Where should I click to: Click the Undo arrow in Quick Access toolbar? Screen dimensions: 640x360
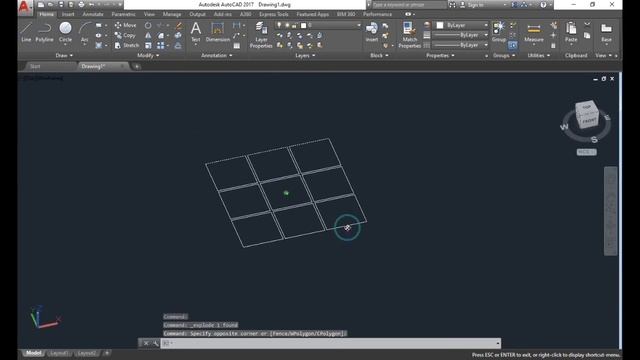click(x=91, y=4)
